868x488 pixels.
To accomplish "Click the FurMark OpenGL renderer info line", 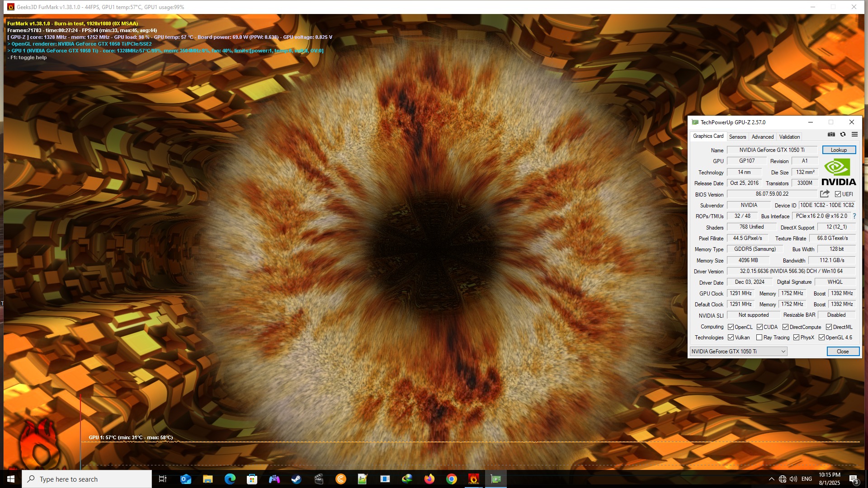I will pyautogui.click(x=80, y=44).
